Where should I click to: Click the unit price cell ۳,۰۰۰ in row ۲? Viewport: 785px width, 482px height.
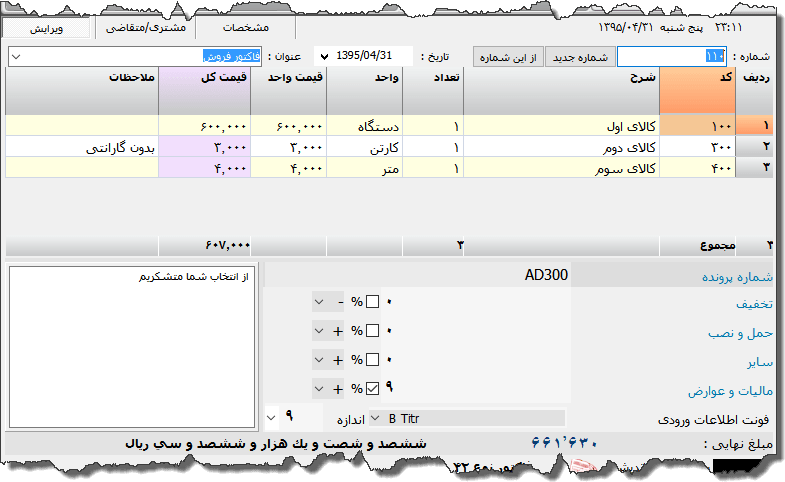click(288, 147)
